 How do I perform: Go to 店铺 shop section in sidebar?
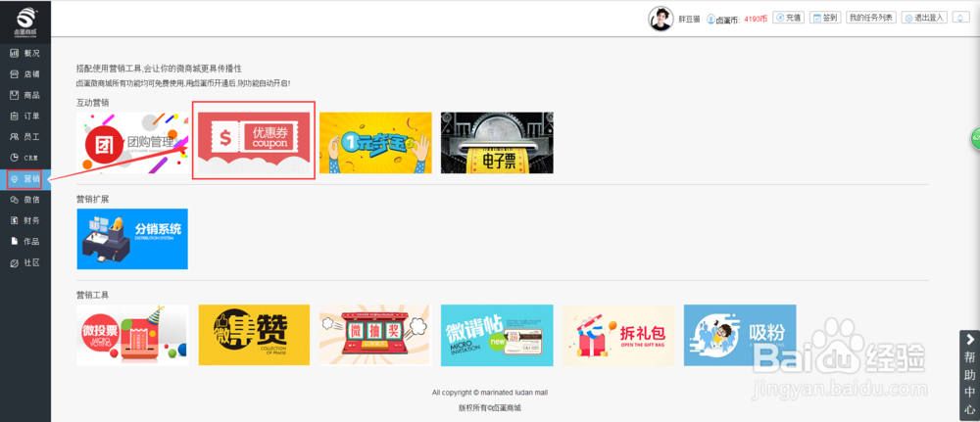tap(25, 74)
